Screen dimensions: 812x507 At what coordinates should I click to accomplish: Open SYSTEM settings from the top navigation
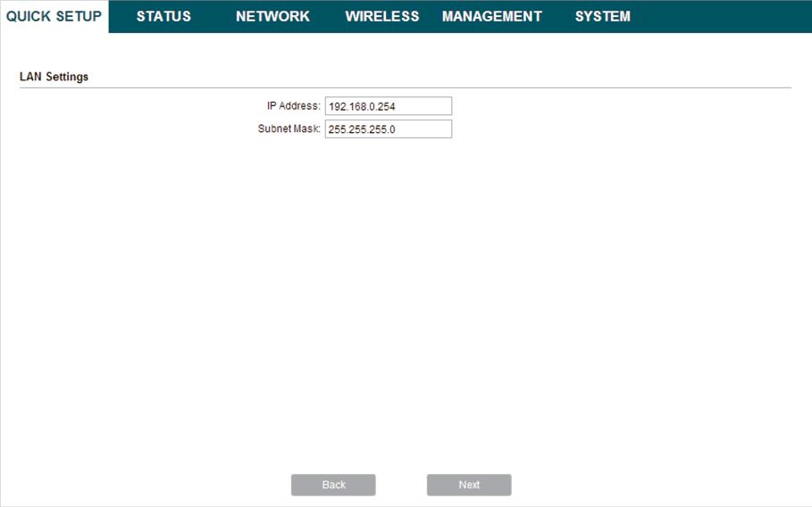pyautogui.click(x=602, y=16)
